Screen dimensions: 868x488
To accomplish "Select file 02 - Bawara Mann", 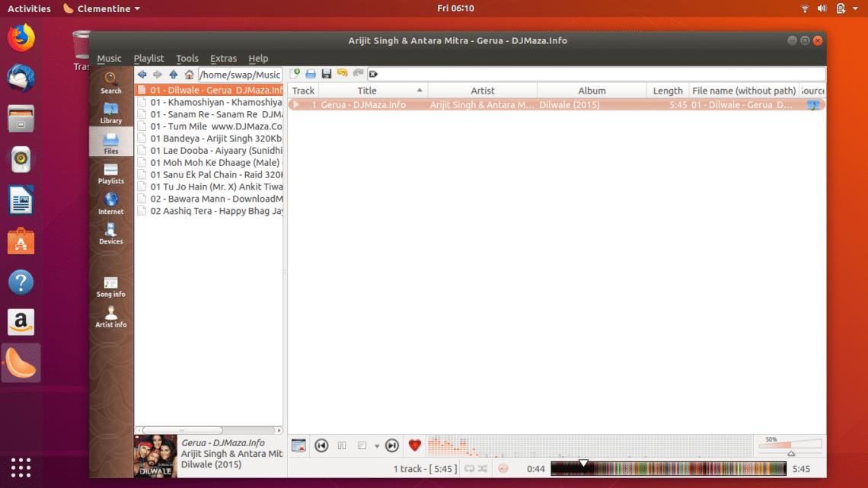I will pyautogui.click(x=209, y=199).
